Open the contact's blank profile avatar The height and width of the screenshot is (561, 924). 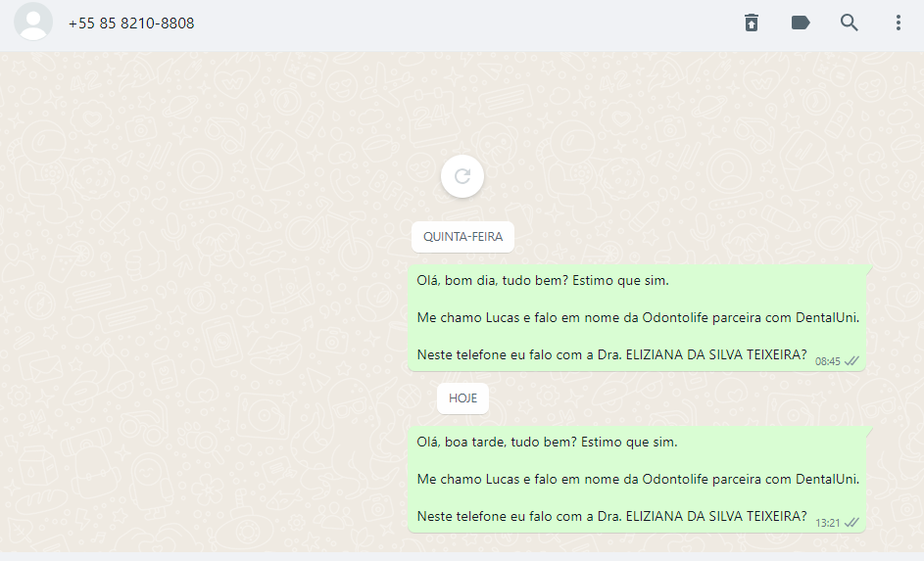pos(33,22)
